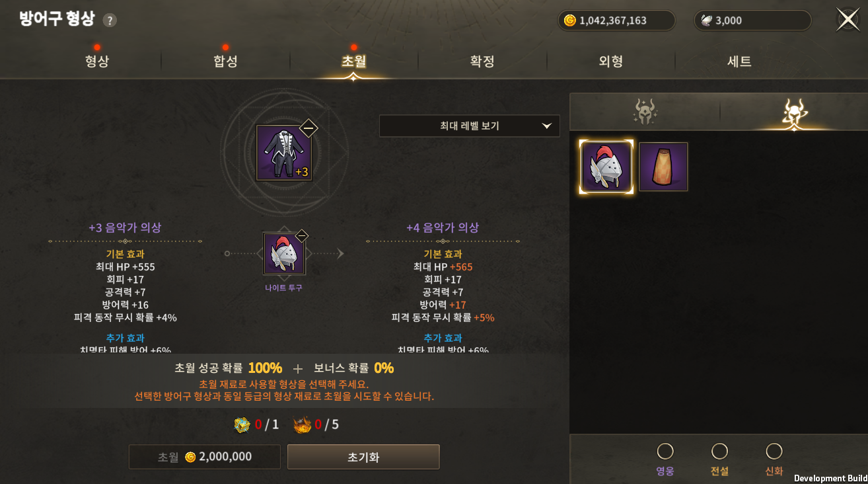The image size is (868, 484).
Task: Click the treasure chest material icon
Action: (242, 424)
